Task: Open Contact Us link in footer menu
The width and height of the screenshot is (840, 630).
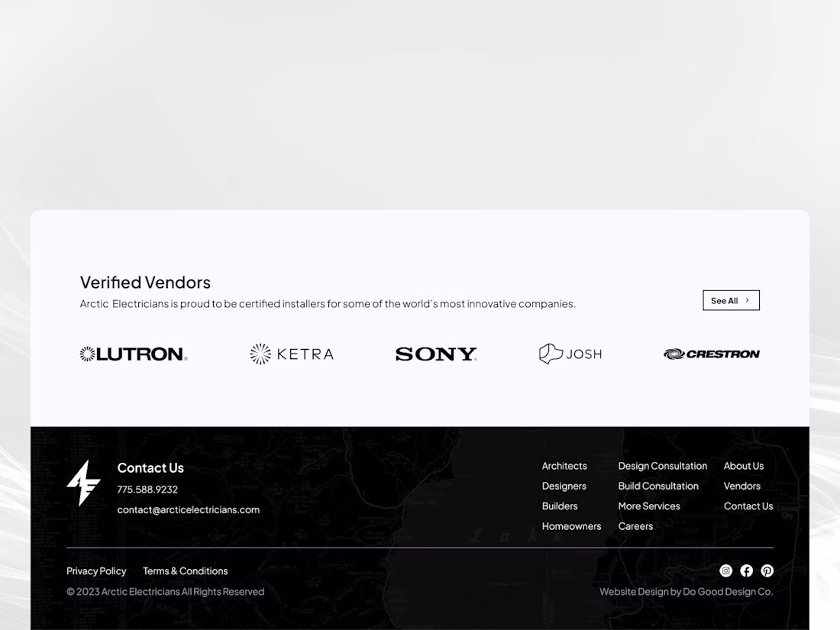Action: tap(748, 506)
